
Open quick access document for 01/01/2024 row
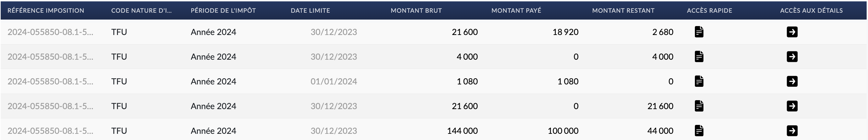[x=699, y=81]
